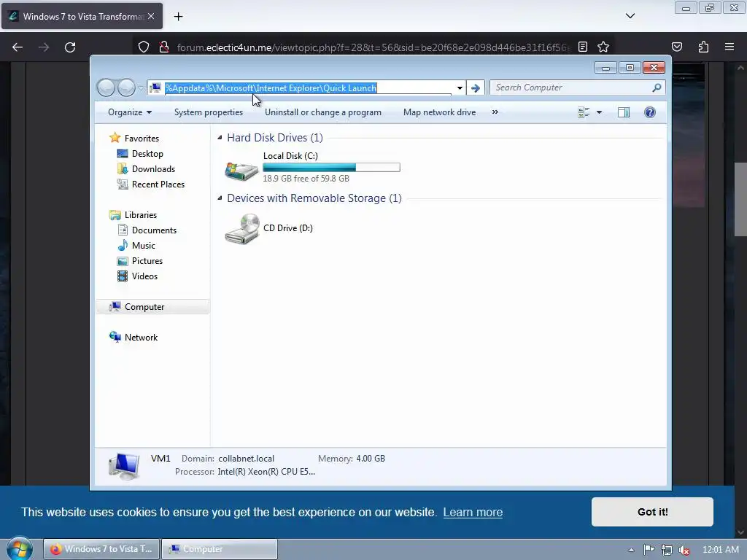Image resolution: width=747 pixels, height=560 pixels.
Task: Select the Windows 7 to Vista browser tab
Action: click(82, 17)
